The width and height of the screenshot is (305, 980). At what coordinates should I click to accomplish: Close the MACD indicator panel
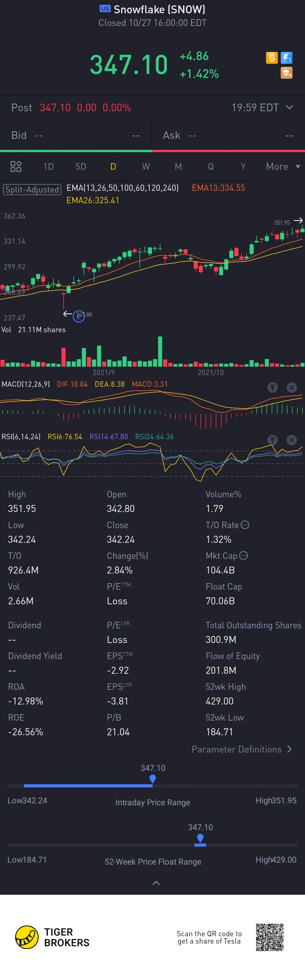click(291, 387)
